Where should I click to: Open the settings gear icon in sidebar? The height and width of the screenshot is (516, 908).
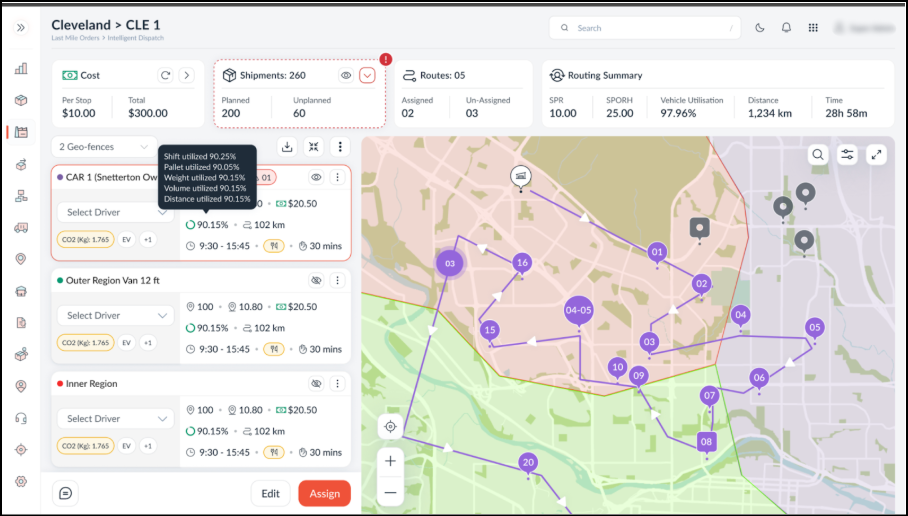(21, 481)
